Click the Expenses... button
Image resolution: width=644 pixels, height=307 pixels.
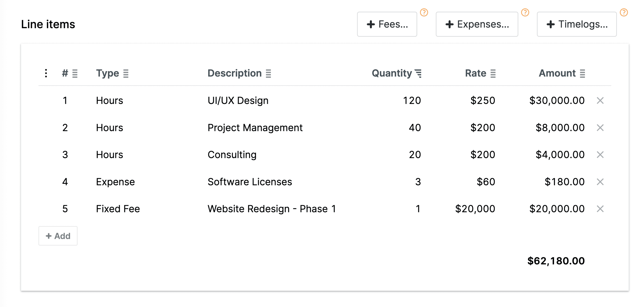pos(477,24)
